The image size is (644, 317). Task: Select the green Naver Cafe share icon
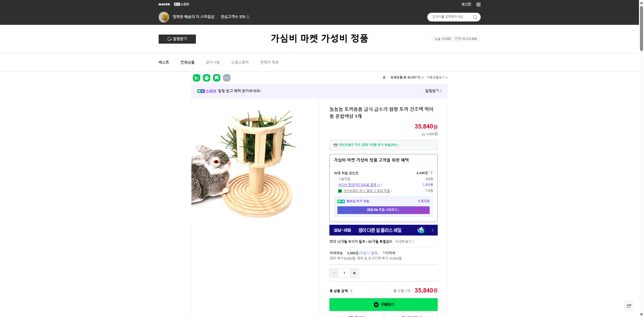click(207, 77)
